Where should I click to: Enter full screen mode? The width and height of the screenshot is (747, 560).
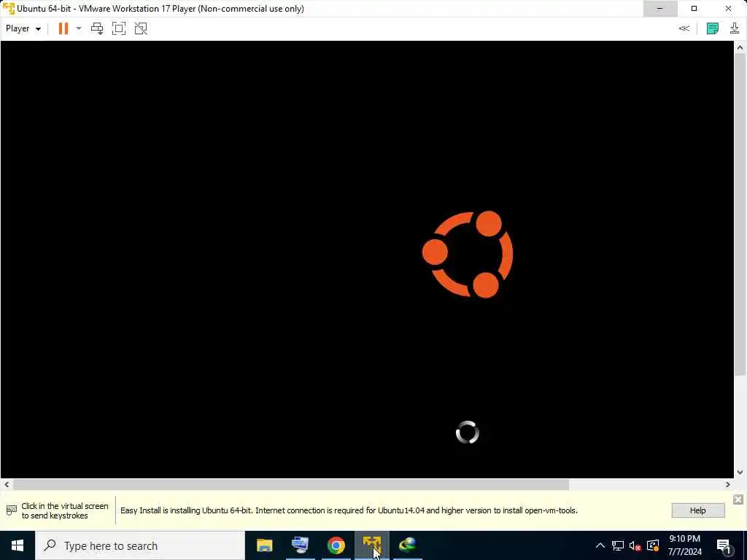click(119, 28)
